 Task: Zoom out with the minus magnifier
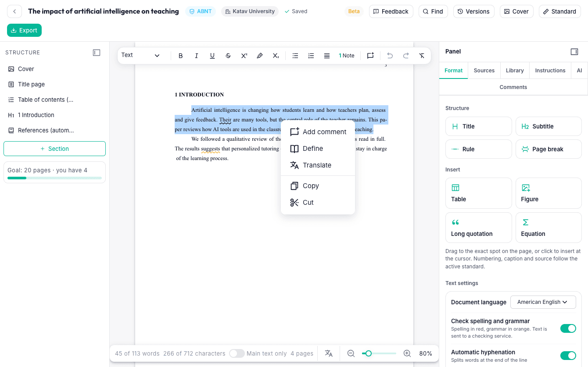point(351,353)
